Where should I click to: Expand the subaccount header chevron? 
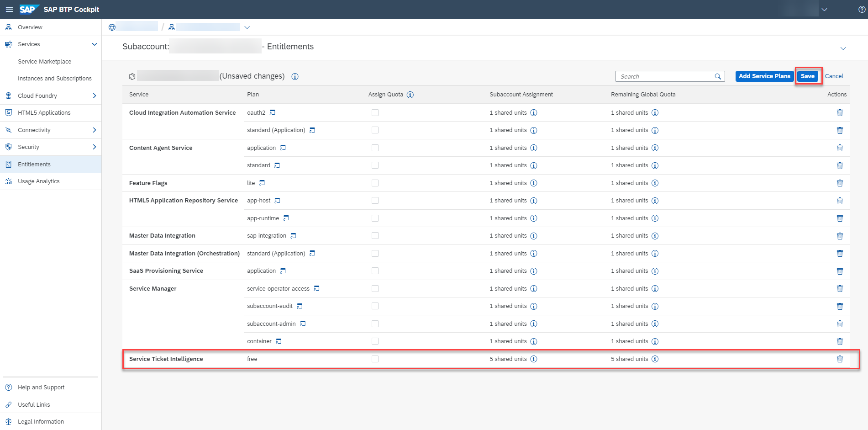(843, 48)
